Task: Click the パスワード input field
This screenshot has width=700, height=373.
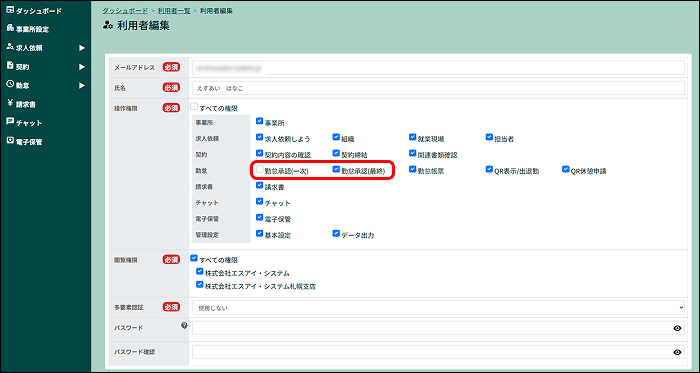Action: [438, 328]
